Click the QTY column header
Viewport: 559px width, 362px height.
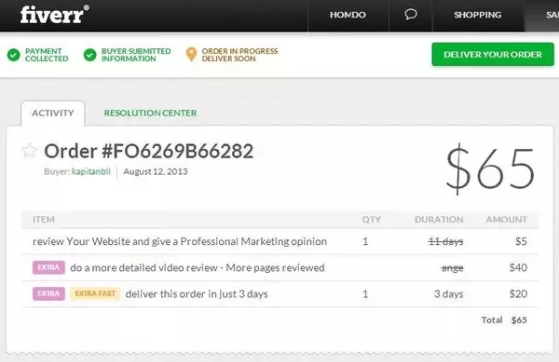click(x=371, y=219)
